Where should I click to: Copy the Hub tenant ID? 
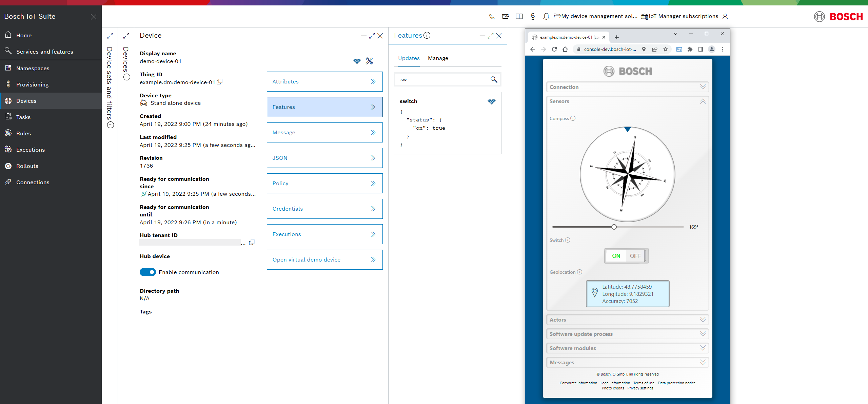pos(252,242)
